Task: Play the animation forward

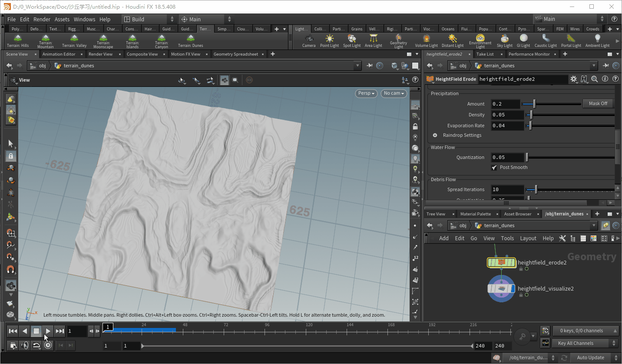Action: click(x=48, y=331)
